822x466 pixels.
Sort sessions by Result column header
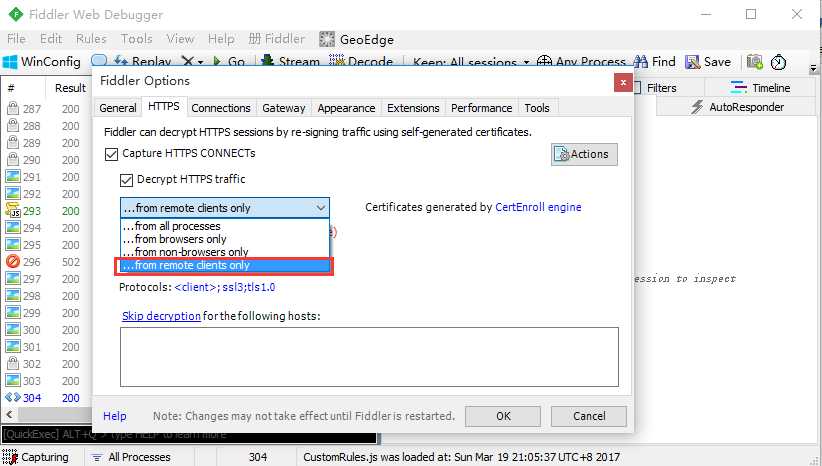[x=70, y=88]
